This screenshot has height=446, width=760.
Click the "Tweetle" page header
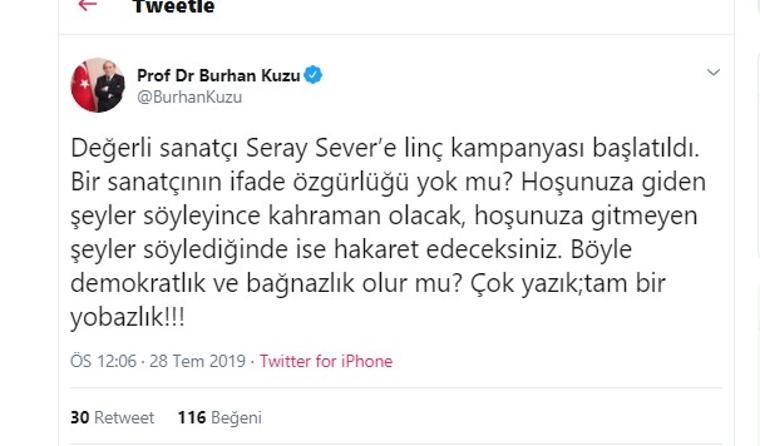[173, 7]
